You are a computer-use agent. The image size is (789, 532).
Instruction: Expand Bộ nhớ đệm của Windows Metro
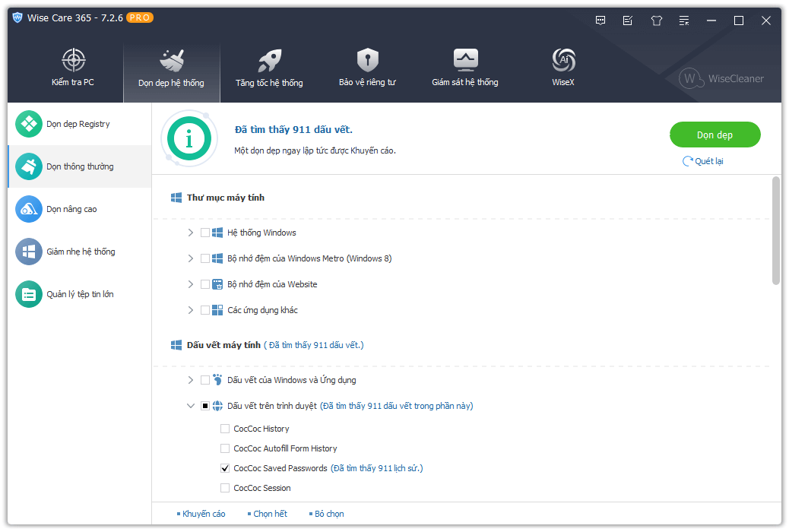pyautogui.click(x=191, y=258)
